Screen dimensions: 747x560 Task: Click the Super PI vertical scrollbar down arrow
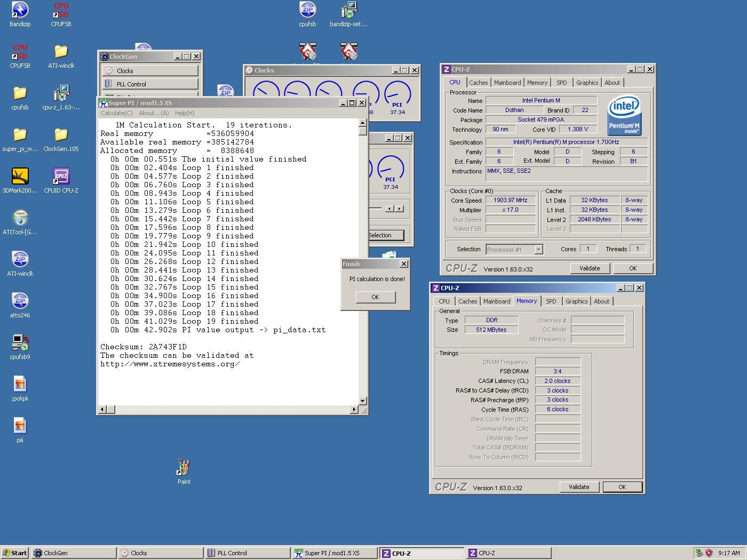click(363, 401)
